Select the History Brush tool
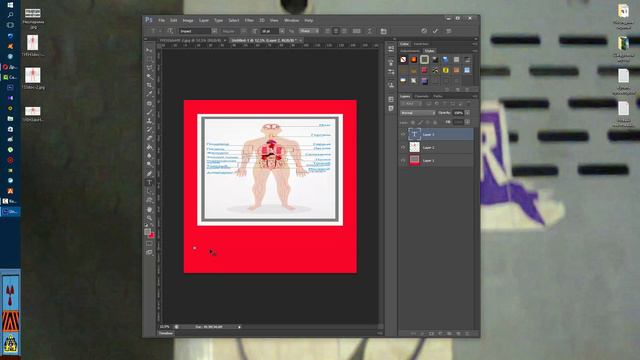The height and width of the screenshot is (360, 640). pos(149,129)
